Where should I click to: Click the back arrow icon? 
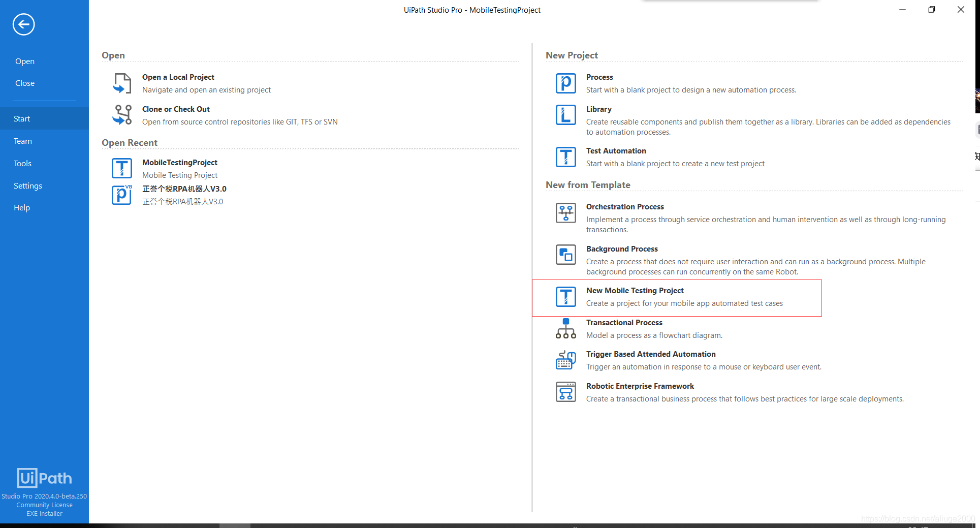click(x=23, y=24)
